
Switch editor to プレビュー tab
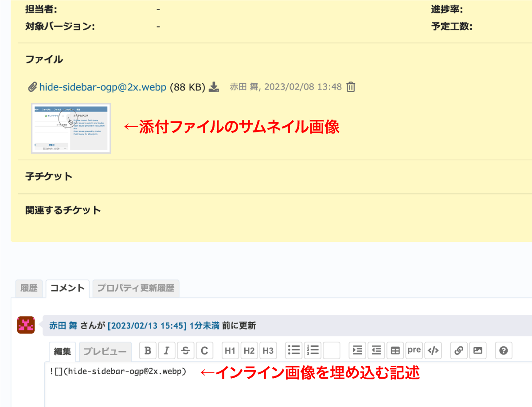(x=105, y=351)
